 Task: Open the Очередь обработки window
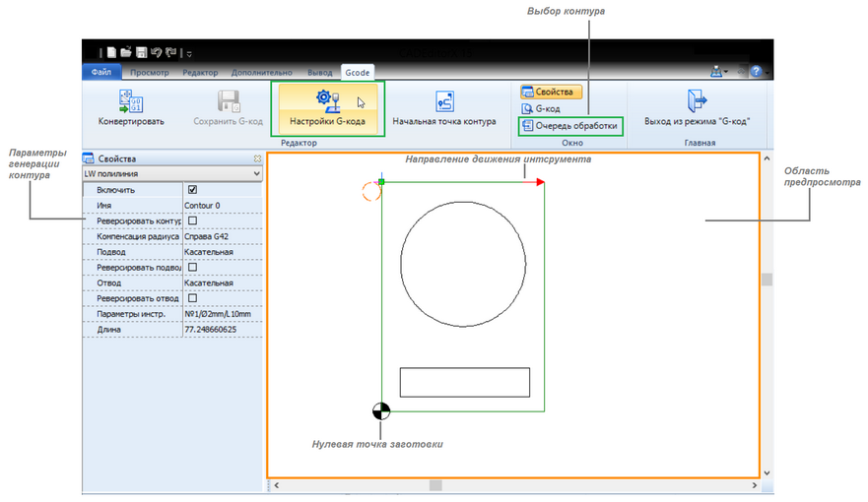pos(570,126)
